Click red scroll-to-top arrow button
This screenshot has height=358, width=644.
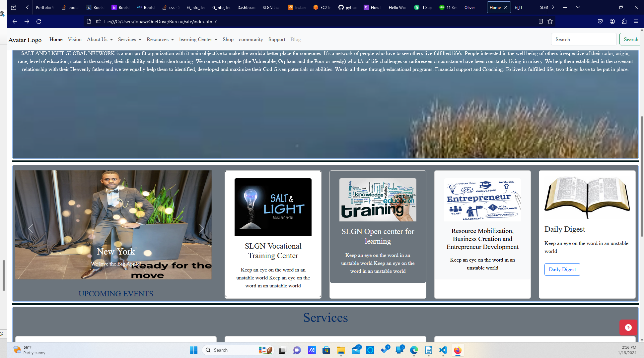tap(628, 328)
